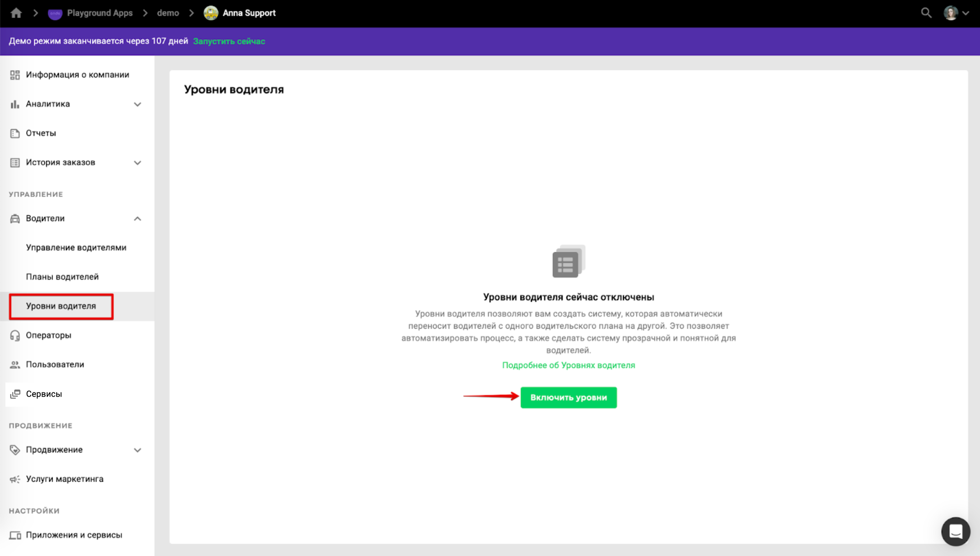The width and height of the screenshot is (980, 556).
Task: Click Запустить сейчас in the demo banner
Action: (229, 41)
